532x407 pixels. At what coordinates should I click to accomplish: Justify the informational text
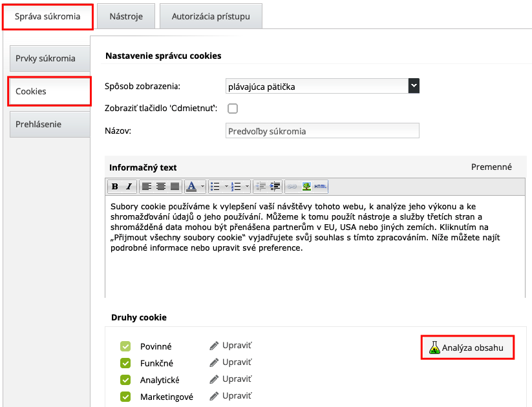175,187
